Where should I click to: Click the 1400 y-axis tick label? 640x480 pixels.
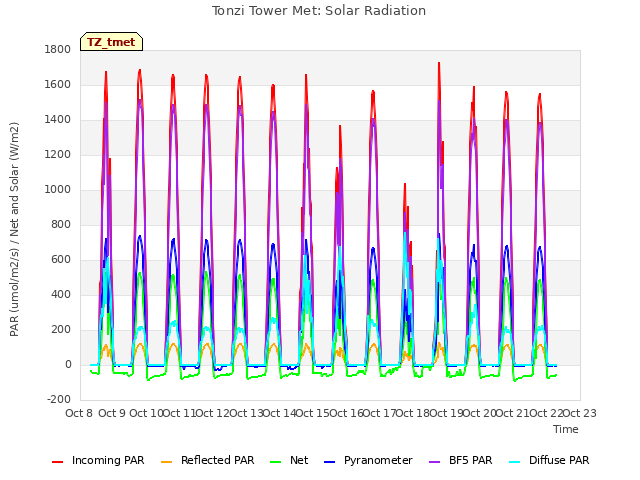pyautogui.click(x=58, y=120)
